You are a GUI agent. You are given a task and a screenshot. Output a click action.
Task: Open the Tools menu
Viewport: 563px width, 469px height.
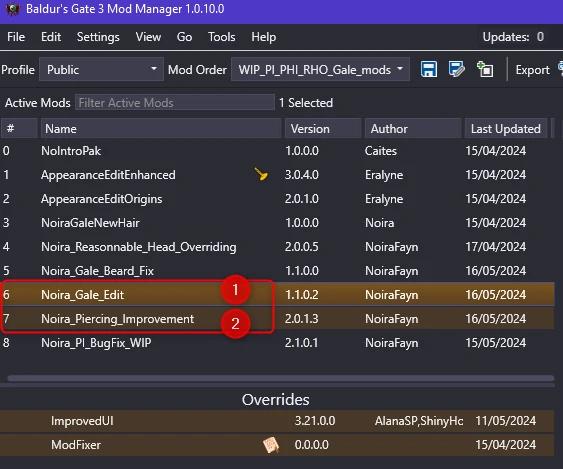tap(222, 37)
